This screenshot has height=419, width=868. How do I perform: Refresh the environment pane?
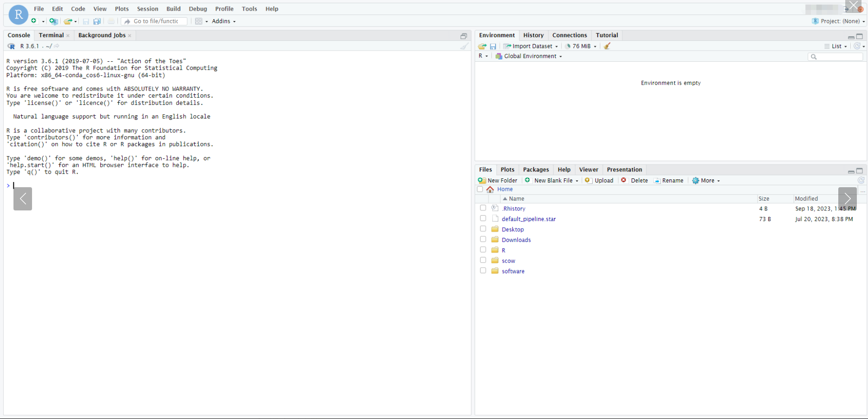pos(857,46)
